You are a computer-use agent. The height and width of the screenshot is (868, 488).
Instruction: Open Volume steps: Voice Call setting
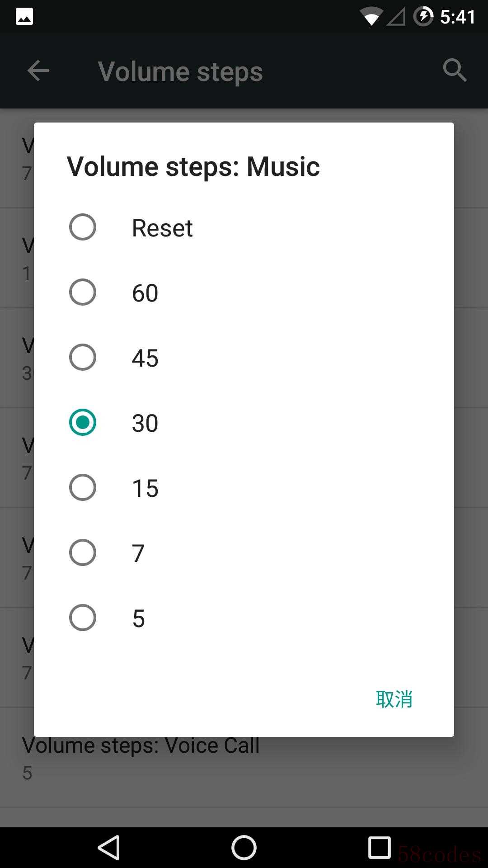[x=140, y=757]
